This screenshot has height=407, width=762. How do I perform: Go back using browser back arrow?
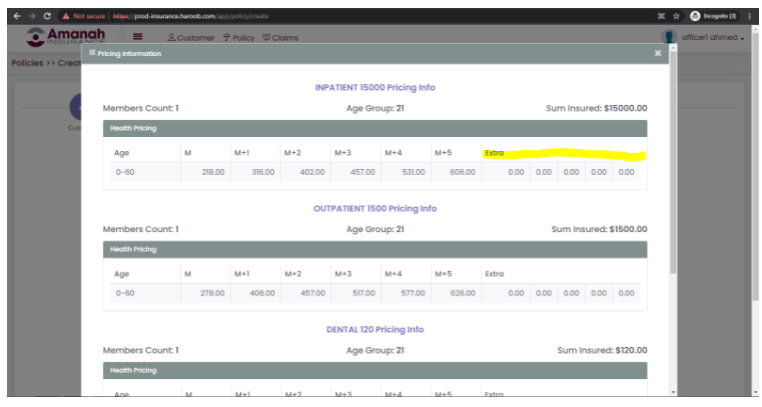pyautogui.click(x=17, y=16)
